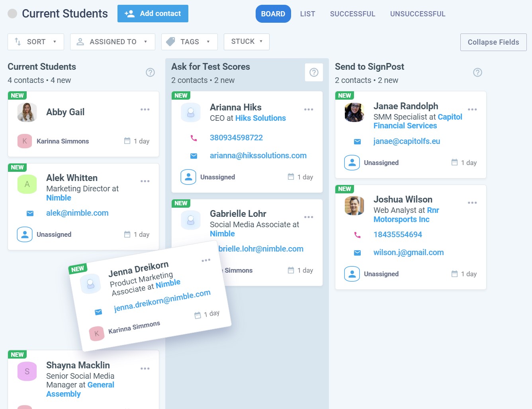Click Joshua Wilson's profile photo
532x409 pixels.
(x=354, y=206)
